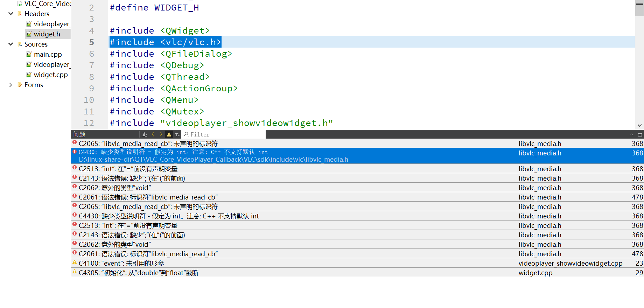Viewport: 644px width, 308px height.
Task: Place cursor on the vlc/vlc.h include line
Action: (166, 42)
